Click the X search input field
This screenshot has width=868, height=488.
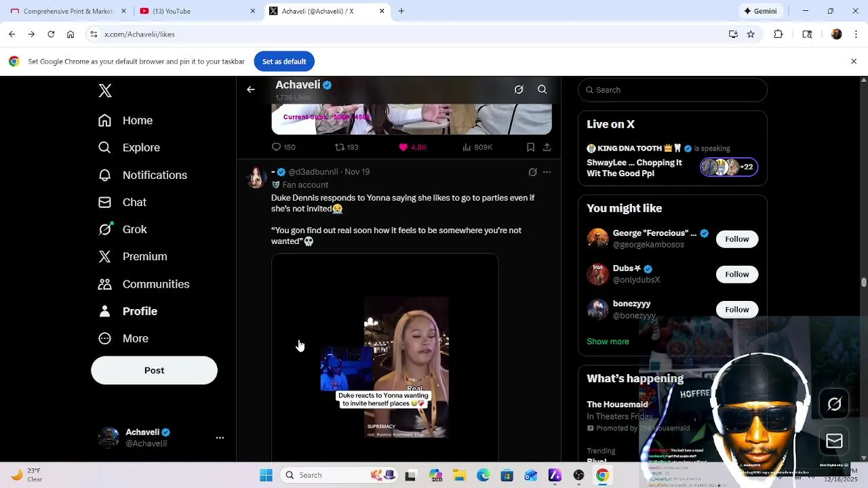click(673, 90)
